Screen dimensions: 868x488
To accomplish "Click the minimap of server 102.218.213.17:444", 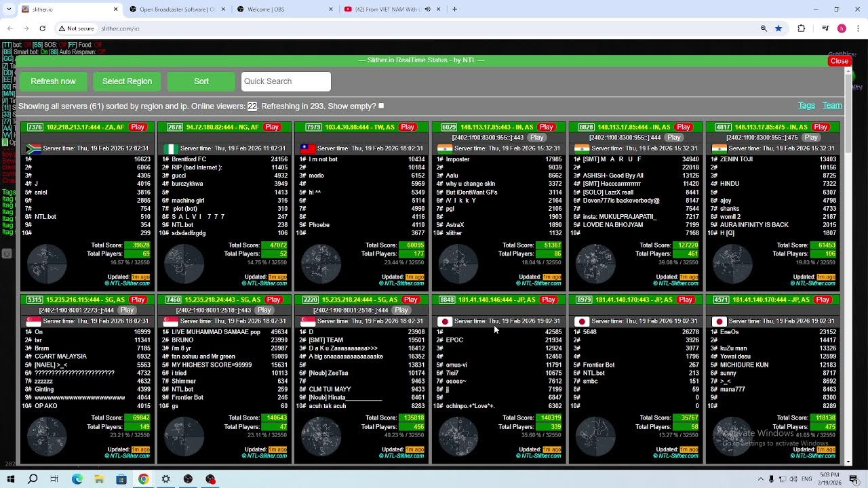I will coord(46,264).
